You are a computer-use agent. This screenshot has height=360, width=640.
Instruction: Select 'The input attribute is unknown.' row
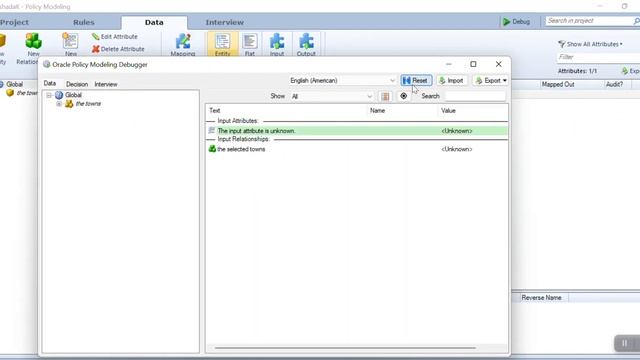357,131
